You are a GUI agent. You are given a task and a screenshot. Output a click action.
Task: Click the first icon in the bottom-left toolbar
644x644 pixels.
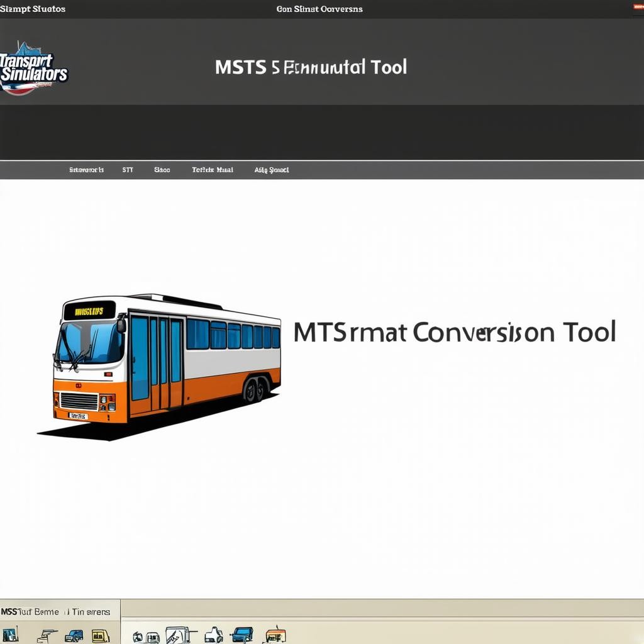(x=11, y=634)
